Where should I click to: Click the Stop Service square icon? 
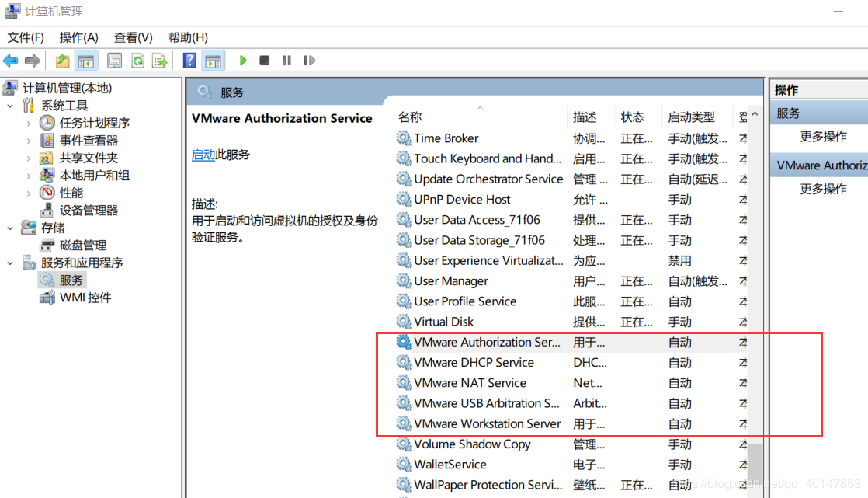point(265,61)
